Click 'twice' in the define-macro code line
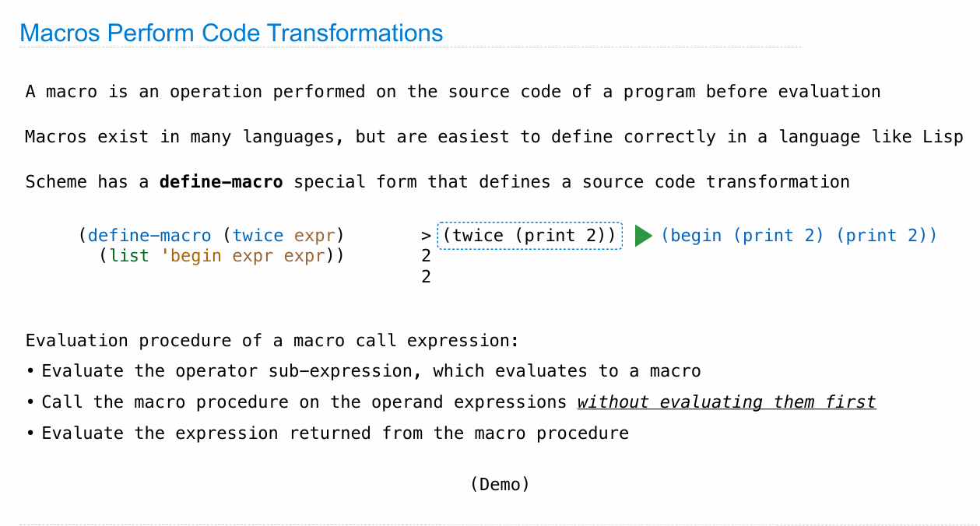 pyautogui.click(x=258, y=236)
